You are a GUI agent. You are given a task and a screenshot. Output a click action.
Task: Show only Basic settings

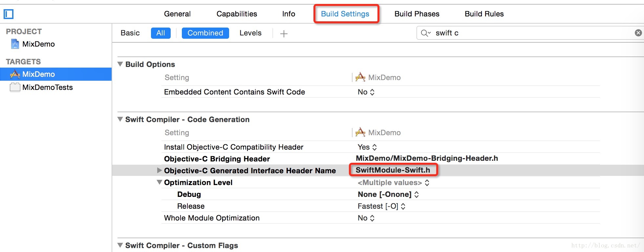pos(130,33)
